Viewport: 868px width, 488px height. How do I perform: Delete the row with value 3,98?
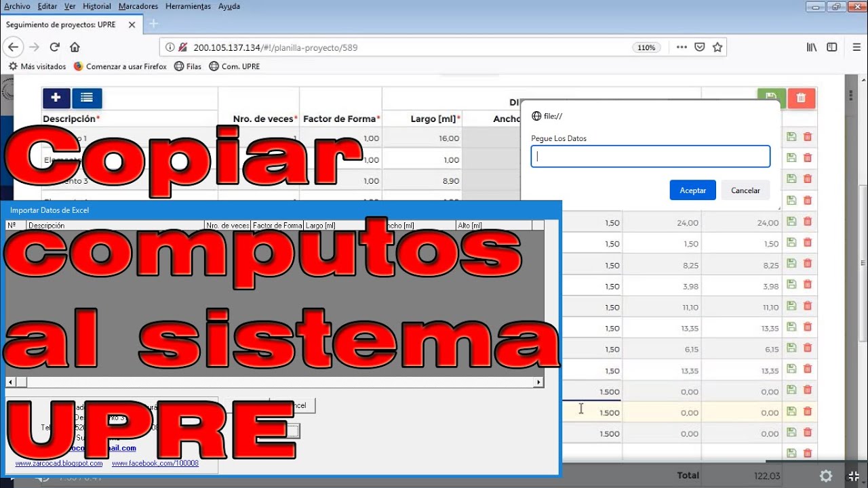pos(808,285)
